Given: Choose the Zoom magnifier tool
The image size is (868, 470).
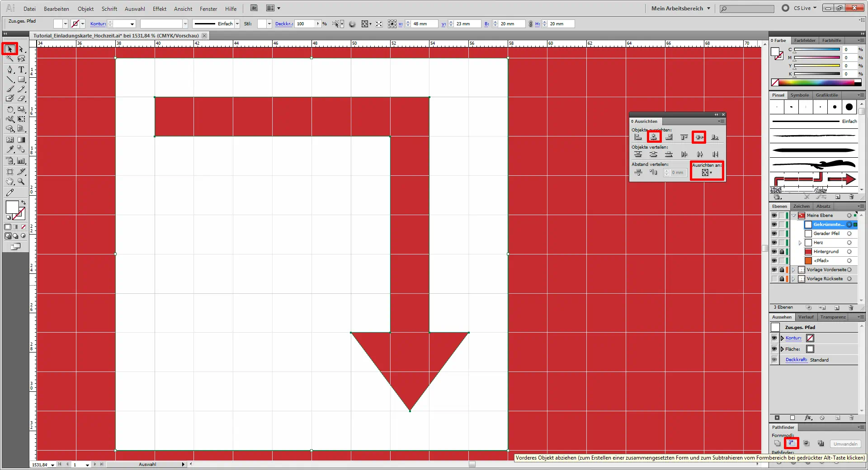Looking at the screenshot, I should 21,182.
